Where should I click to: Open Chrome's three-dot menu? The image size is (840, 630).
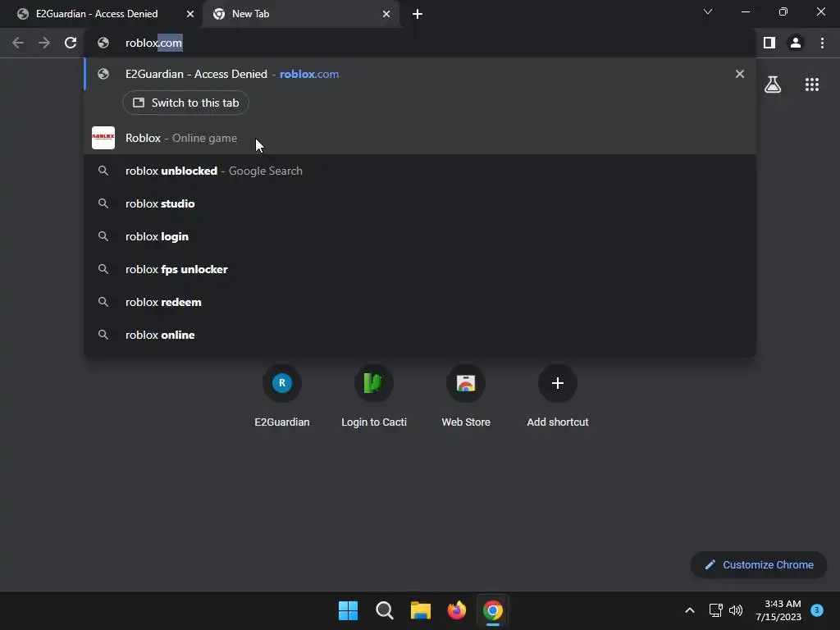coord(822,43)
